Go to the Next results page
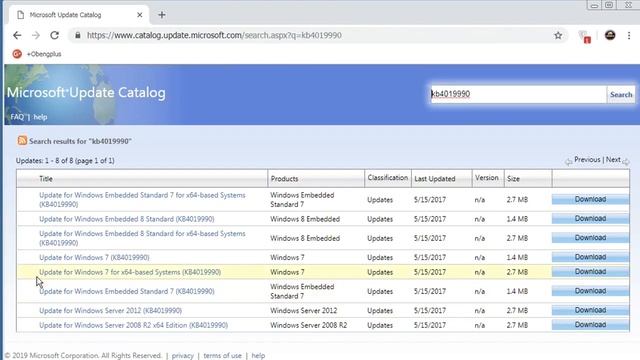 point(613,160)
